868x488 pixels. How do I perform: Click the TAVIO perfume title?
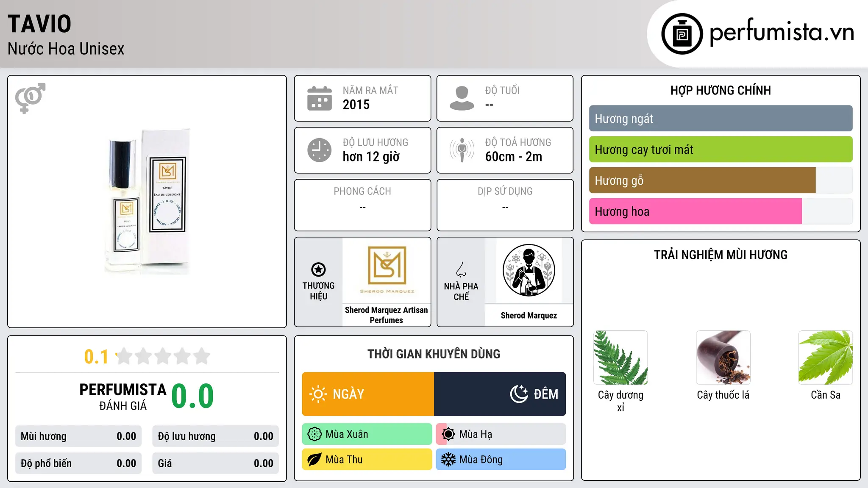(x=39, y=24)
